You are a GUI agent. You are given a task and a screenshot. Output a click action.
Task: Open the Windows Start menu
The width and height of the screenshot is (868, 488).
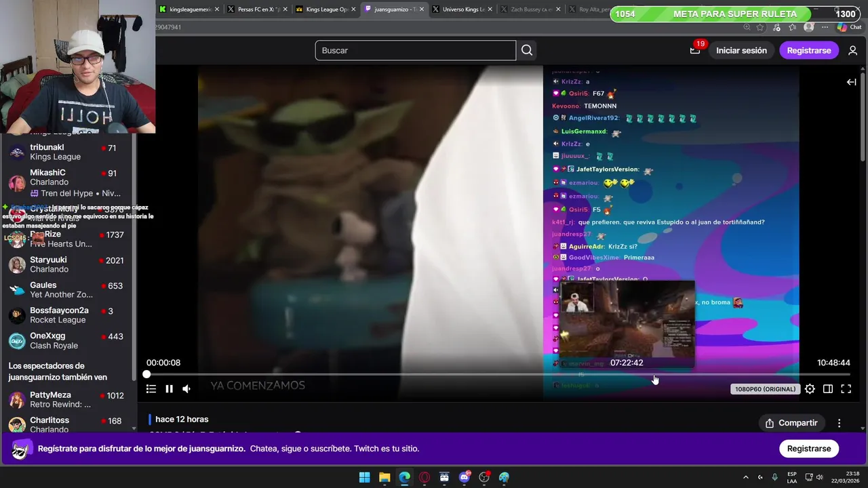coord(364,477)
